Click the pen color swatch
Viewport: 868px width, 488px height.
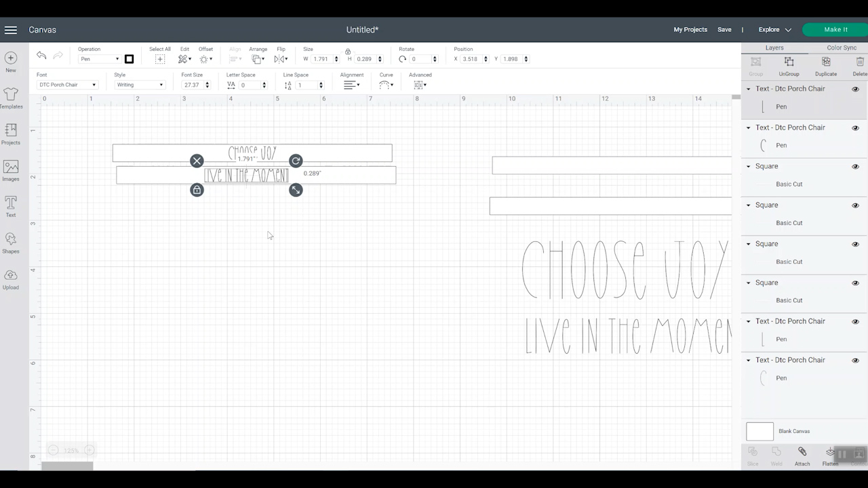pos(129,59)
